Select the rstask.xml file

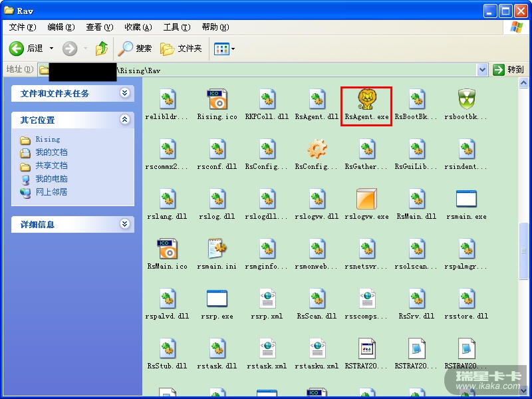point(267,354)
